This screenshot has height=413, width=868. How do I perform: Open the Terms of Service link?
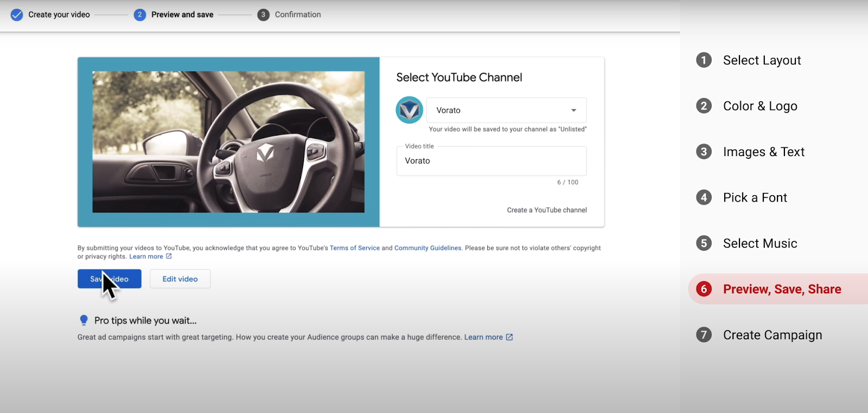click(x=354, y=248)
